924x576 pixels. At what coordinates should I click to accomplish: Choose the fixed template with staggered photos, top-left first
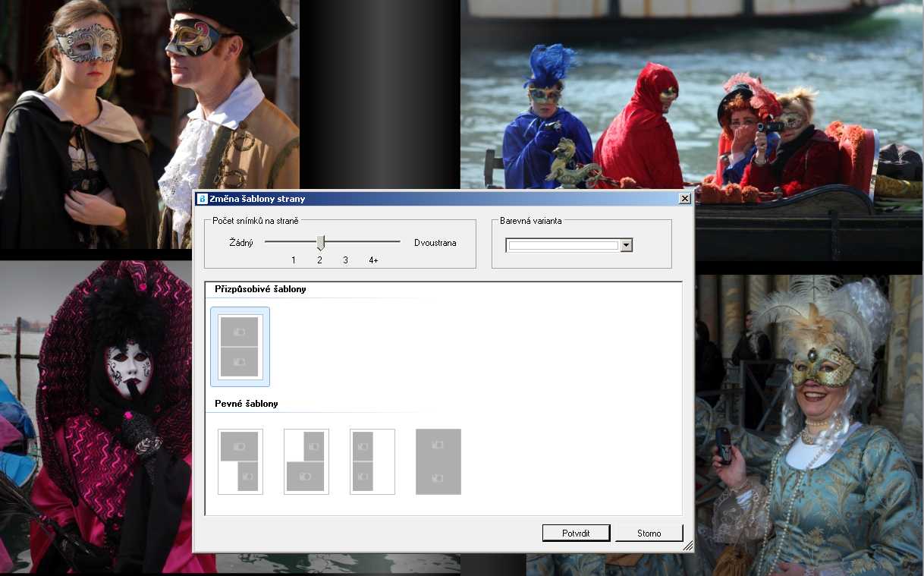240,461
